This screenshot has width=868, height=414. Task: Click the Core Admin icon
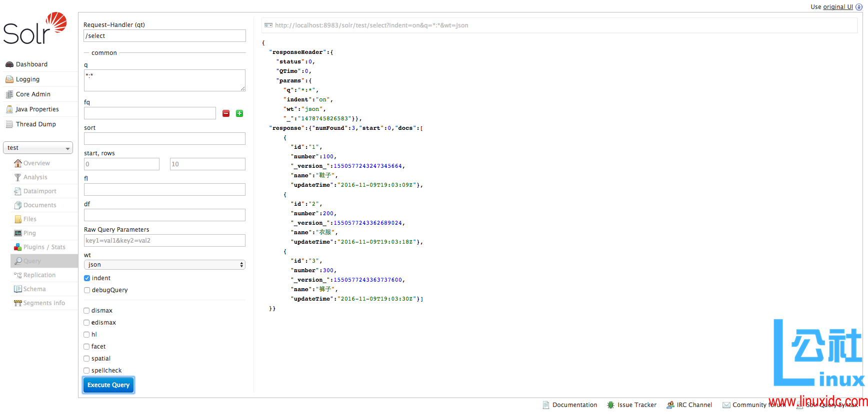point(9,94)
